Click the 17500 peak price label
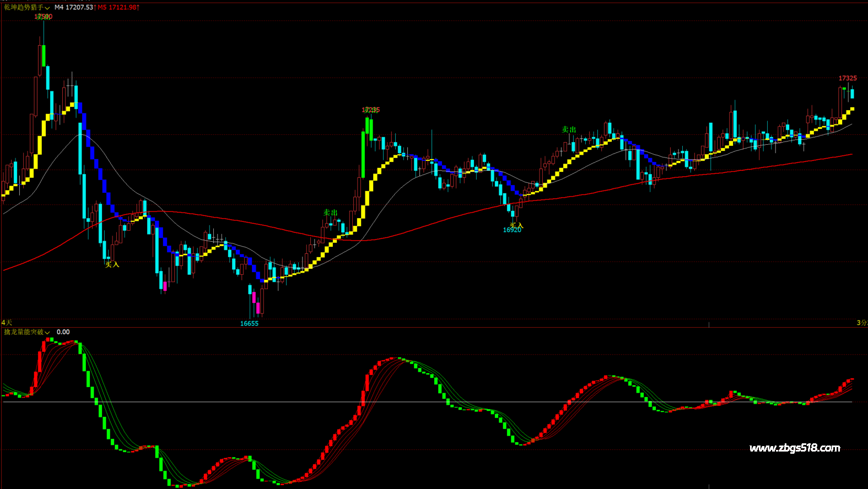 tap(44, 17)
